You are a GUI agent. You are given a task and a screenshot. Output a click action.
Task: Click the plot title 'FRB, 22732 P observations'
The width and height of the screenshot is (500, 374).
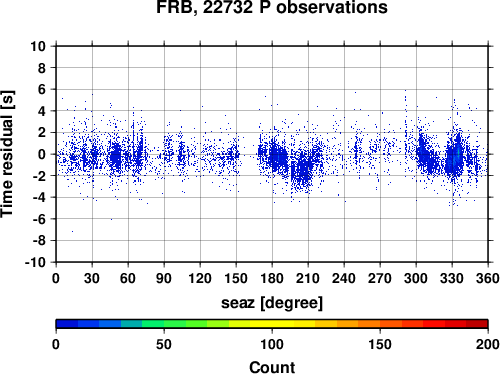pos(272,7)
